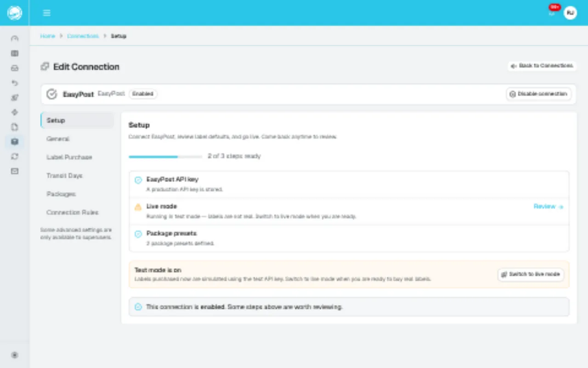Click the setup progress bar
This screenshot has width=588, height=368.
click(x=165, y=156)
